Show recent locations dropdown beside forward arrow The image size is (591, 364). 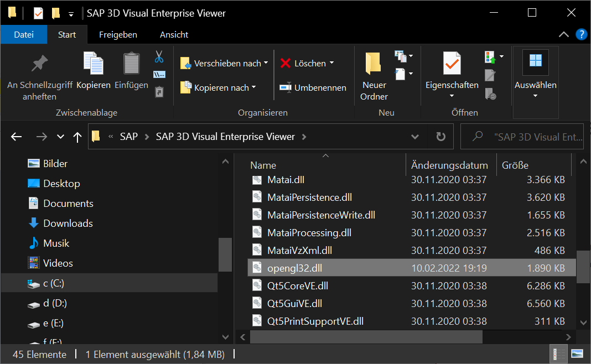tap(60, 137)
